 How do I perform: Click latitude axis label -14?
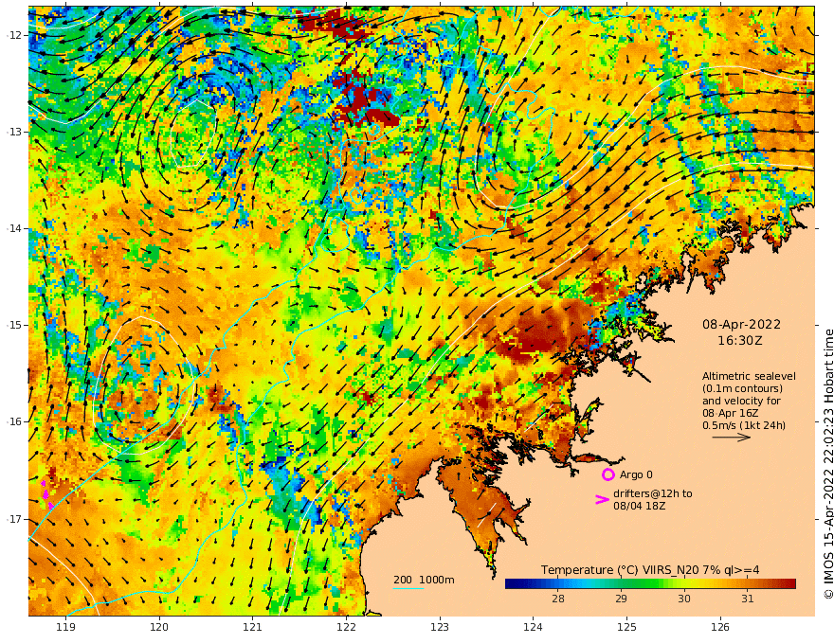(x=14, y=228)
